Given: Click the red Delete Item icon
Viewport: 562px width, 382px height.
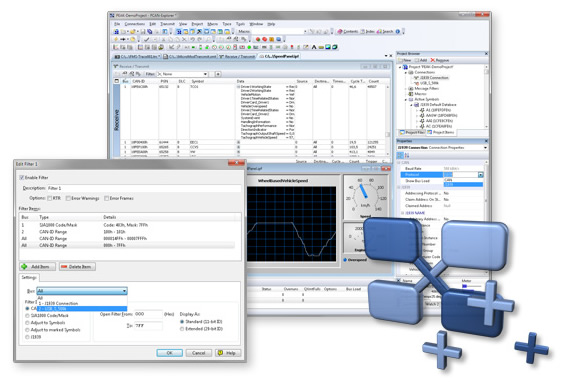Looking at the screenshot, I should 64,267.
